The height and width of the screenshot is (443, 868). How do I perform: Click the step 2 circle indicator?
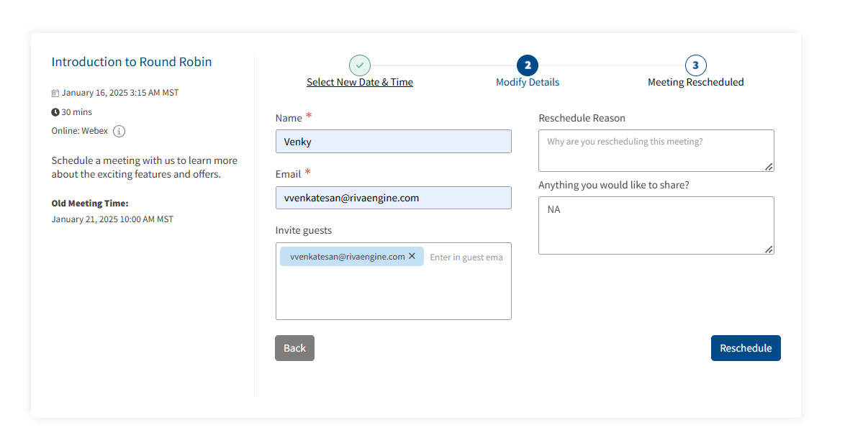coord(528,65)
